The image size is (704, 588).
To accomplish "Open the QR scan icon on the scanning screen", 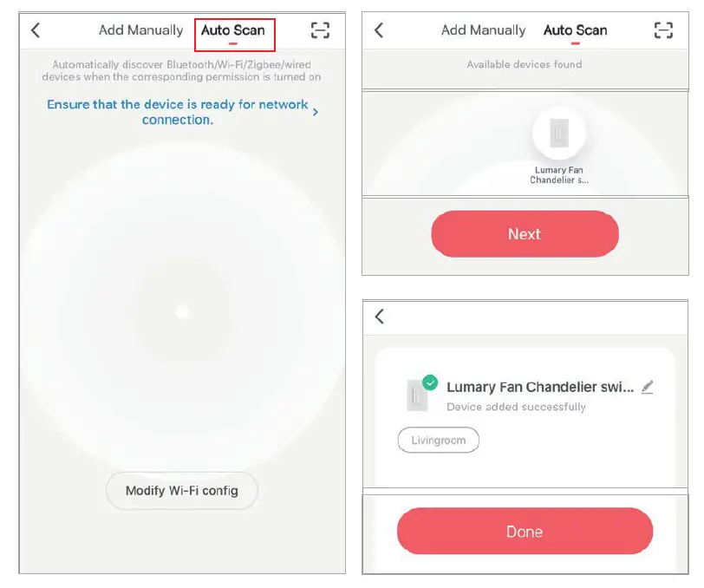I will 320,30.
